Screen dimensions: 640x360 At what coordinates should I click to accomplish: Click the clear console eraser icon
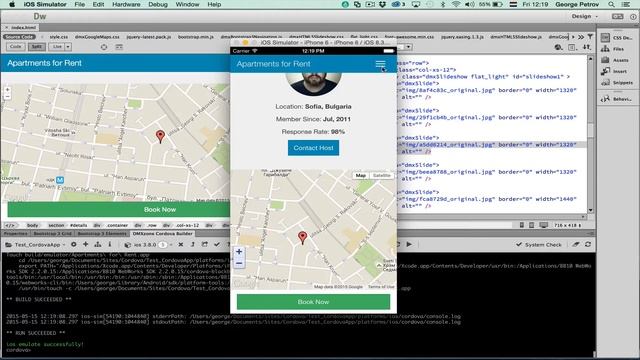pyautogui.click(x=576, y=244)
